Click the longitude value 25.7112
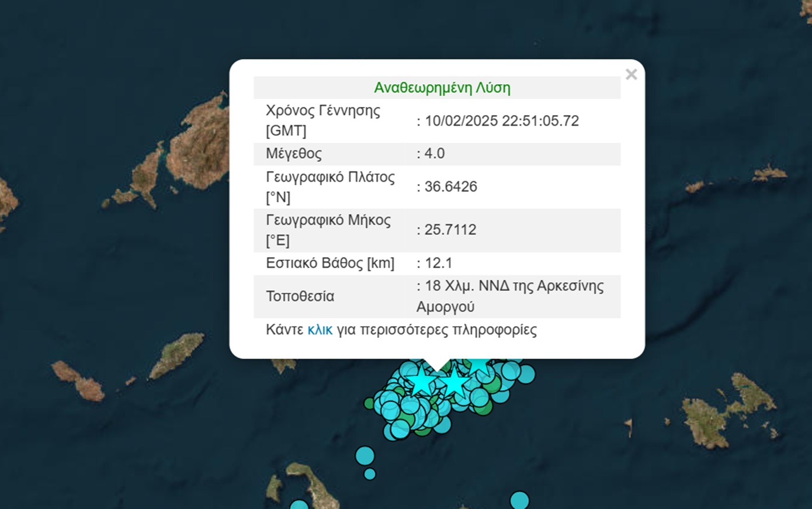 pos(450,230)
